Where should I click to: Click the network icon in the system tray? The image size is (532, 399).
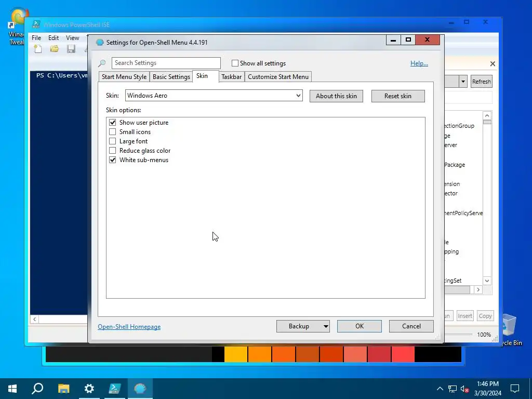tap(453, 389)
